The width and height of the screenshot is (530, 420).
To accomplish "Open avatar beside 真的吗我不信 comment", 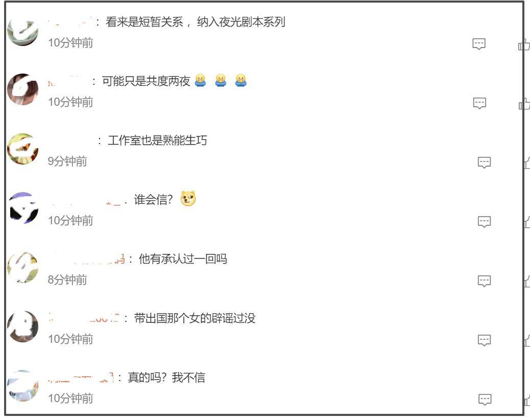I will pyautogui.click(x=22, y=386).
